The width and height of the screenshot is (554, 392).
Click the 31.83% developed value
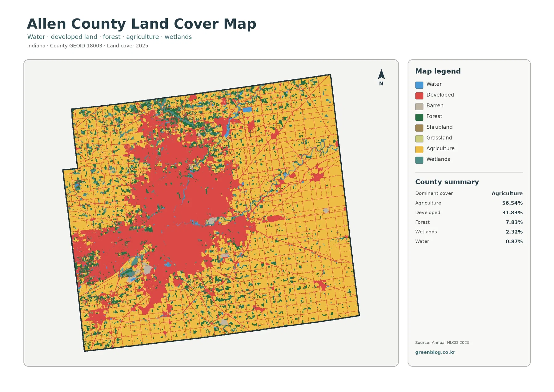(512, 212)
